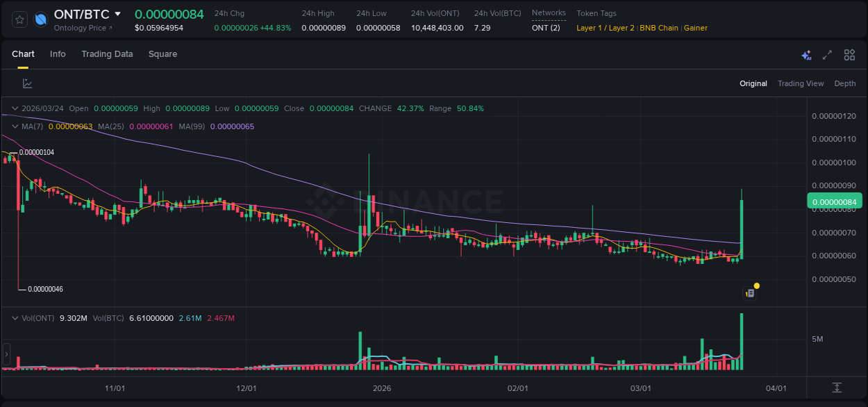Switch to the Info tab
Image resolution: width=868 pixels, height=407 pixels.
point(58,53)
